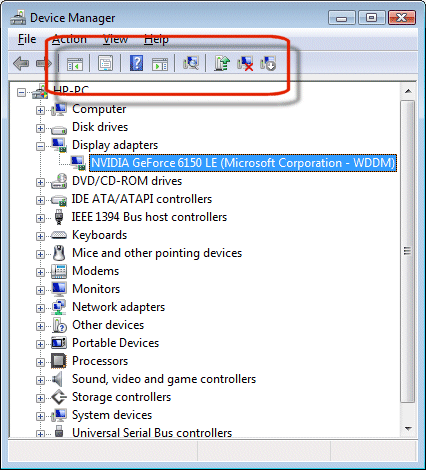
Task: Select the Other devices label
Action: click(x=108, y=325)
